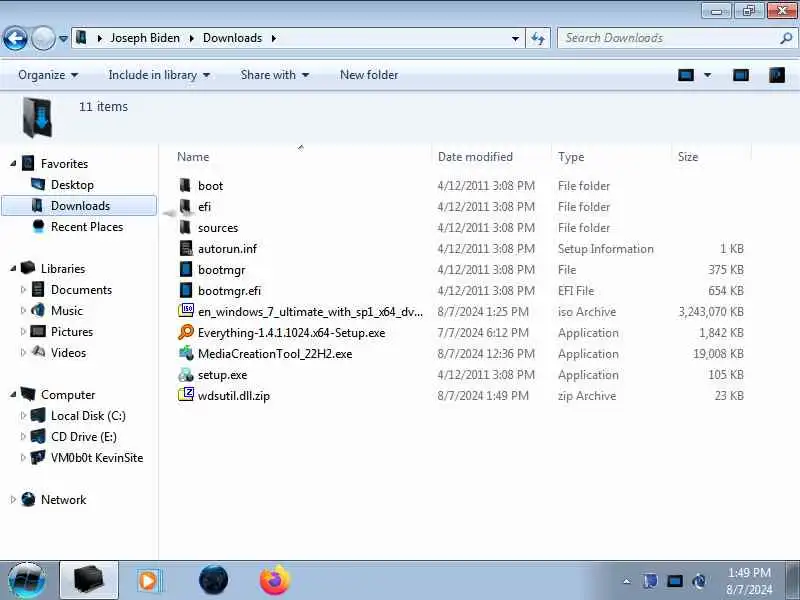Select the sources folder icon

186,227
